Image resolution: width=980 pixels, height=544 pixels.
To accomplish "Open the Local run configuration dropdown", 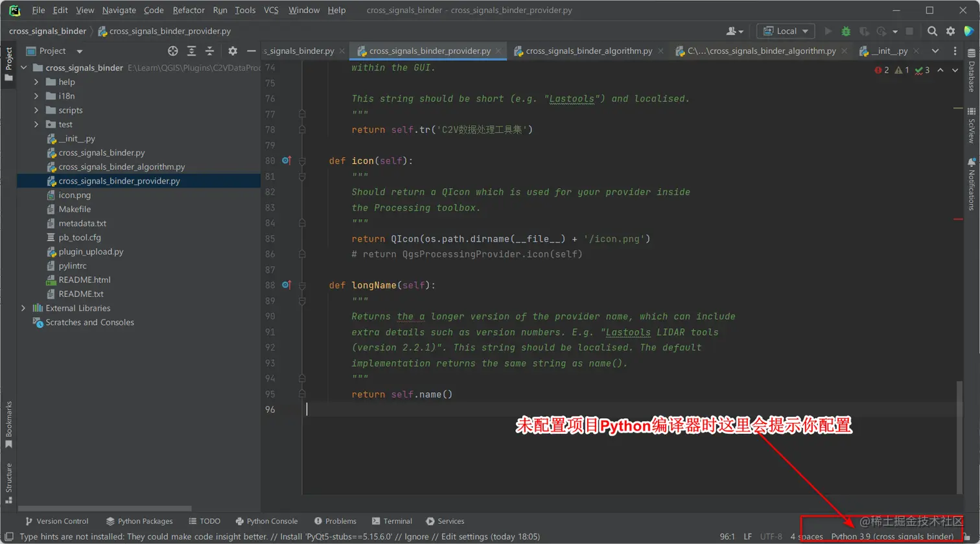I will pyautogui.click(x=786, y=31).
